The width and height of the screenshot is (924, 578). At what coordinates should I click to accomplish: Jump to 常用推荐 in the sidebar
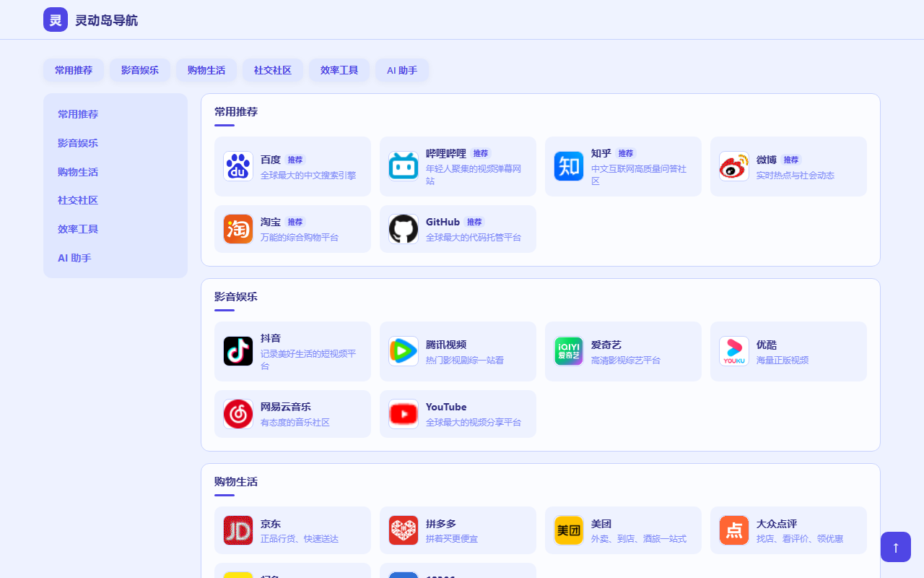point(115,114)
